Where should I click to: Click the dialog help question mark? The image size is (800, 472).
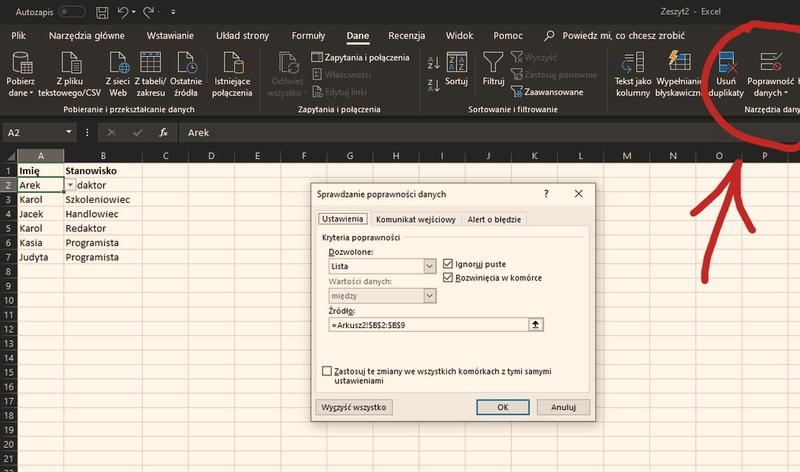coord(546,194)
